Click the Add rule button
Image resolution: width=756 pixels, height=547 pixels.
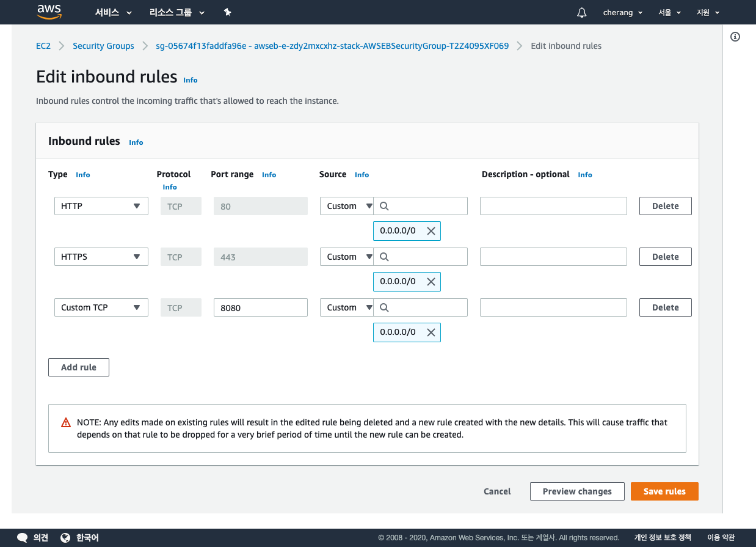[79, 367]
